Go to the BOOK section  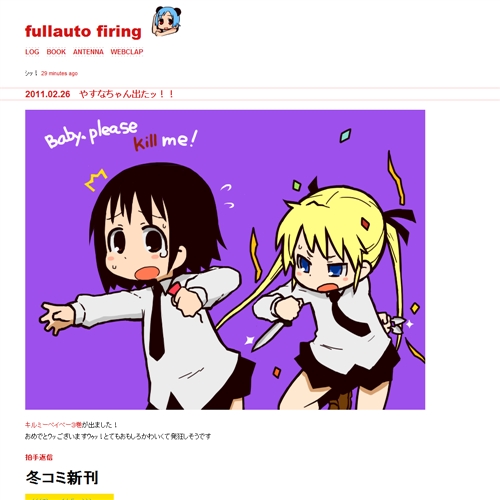coord(56,52)
